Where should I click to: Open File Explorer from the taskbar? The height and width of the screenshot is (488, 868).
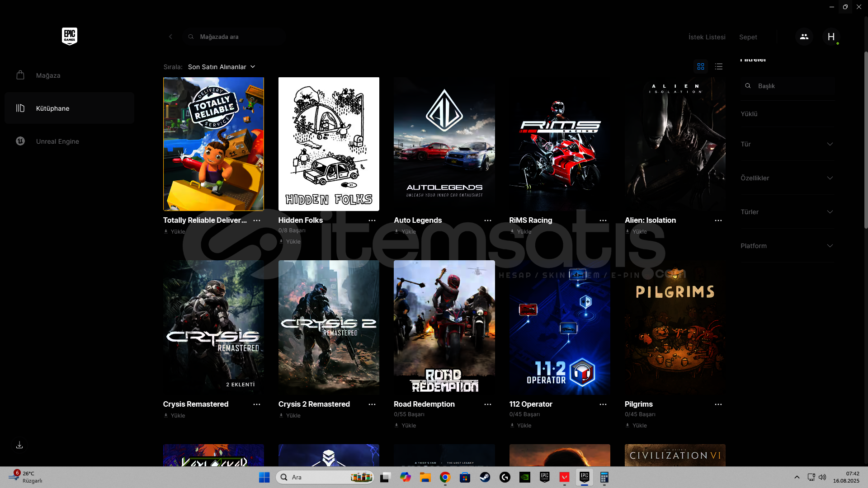click(x=425, y=477)
